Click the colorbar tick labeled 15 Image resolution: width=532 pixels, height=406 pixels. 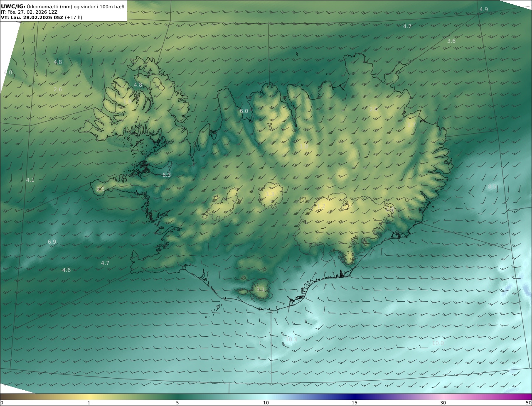coord(355,403)
